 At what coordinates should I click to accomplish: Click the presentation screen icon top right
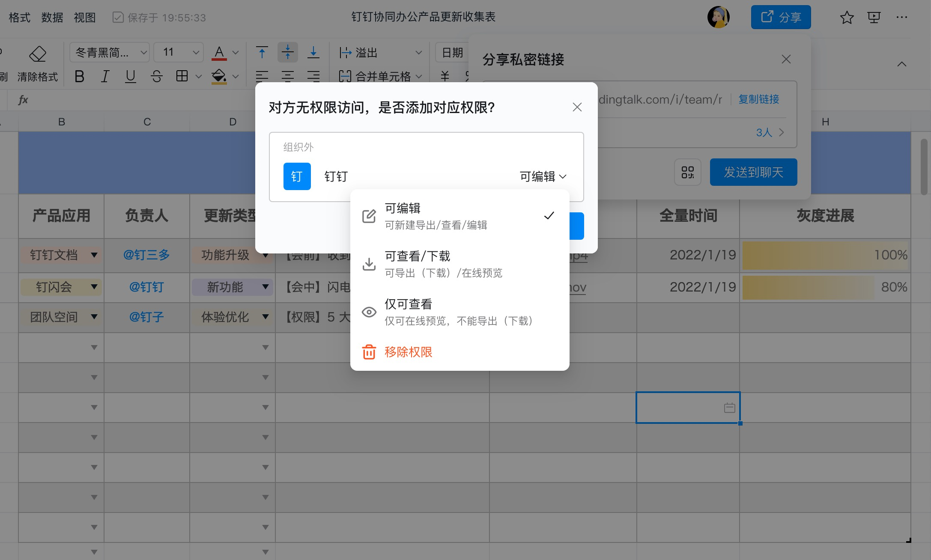(x=874, y=17)
